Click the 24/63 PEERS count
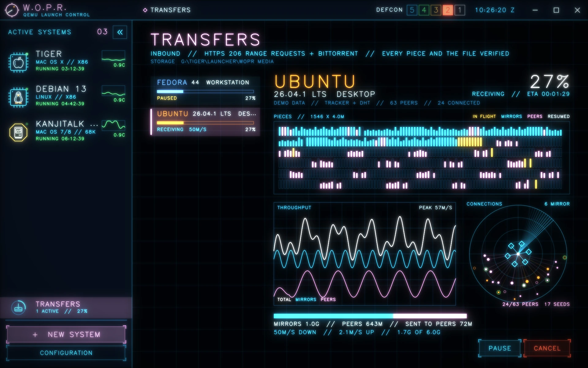 pyautogui.click(x=520, y=304)
